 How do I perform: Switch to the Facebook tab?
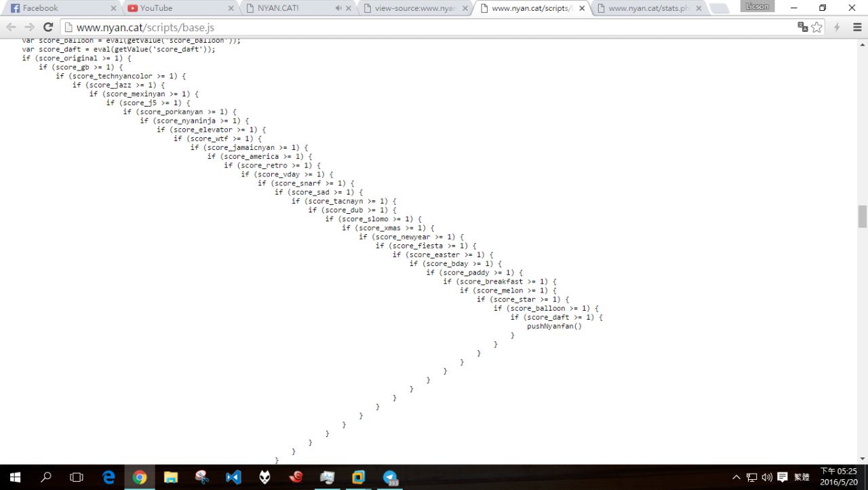tap(61, 8)
